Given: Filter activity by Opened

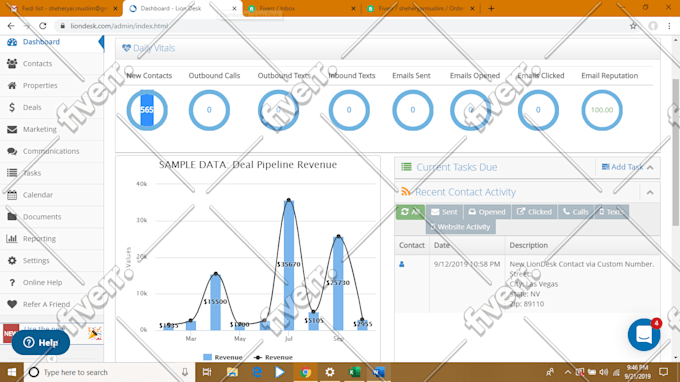Looking at the screenshot, I should point(487,212).
